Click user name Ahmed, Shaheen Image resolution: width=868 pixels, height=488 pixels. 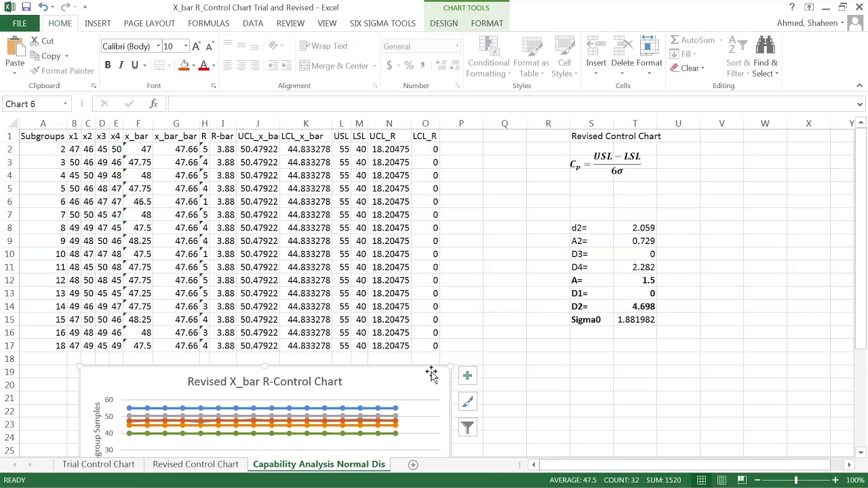807,23
